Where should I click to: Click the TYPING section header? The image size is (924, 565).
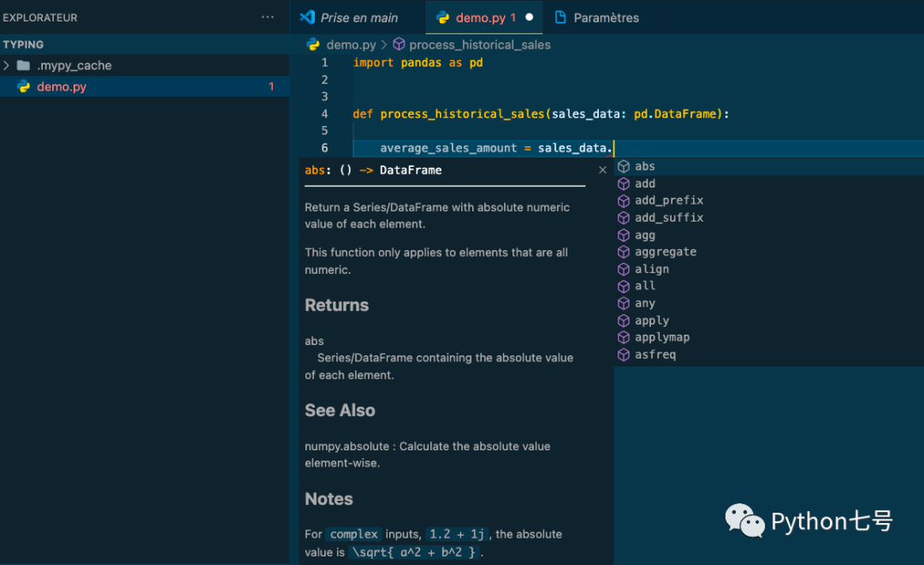point(145,45)
